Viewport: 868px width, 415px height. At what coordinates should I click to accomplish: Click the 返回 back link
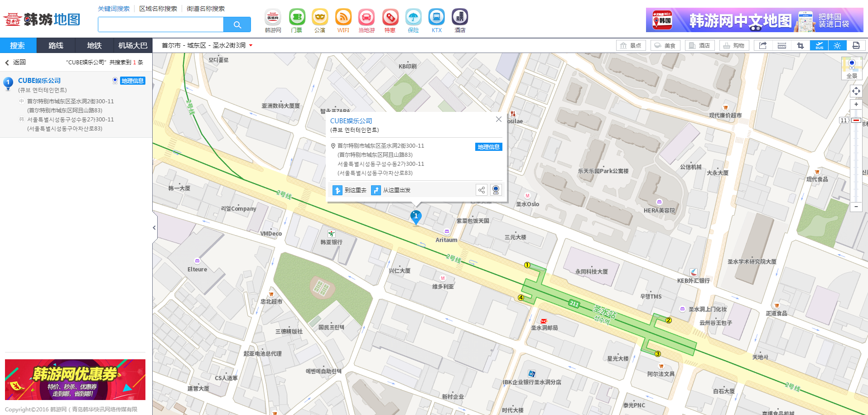coord(15,63)
